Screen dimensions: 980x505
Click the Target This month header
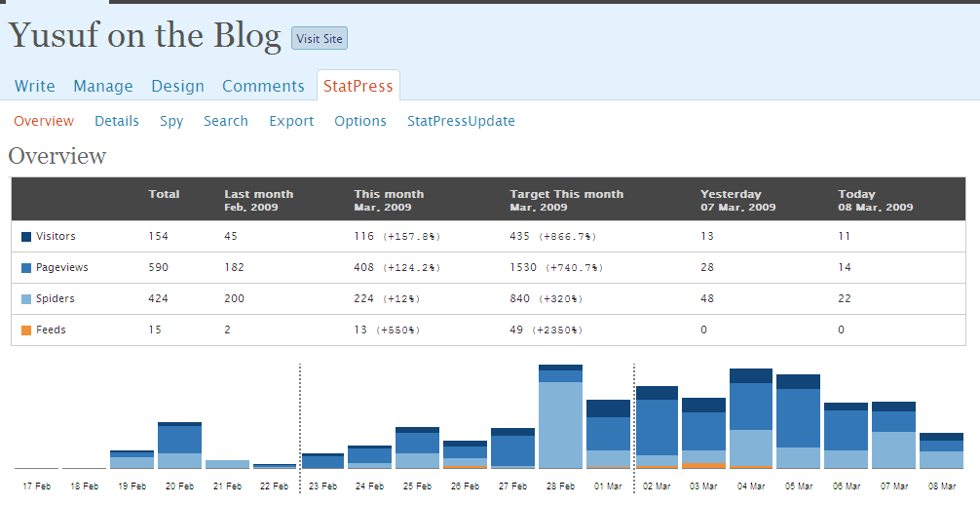point(566,200)
